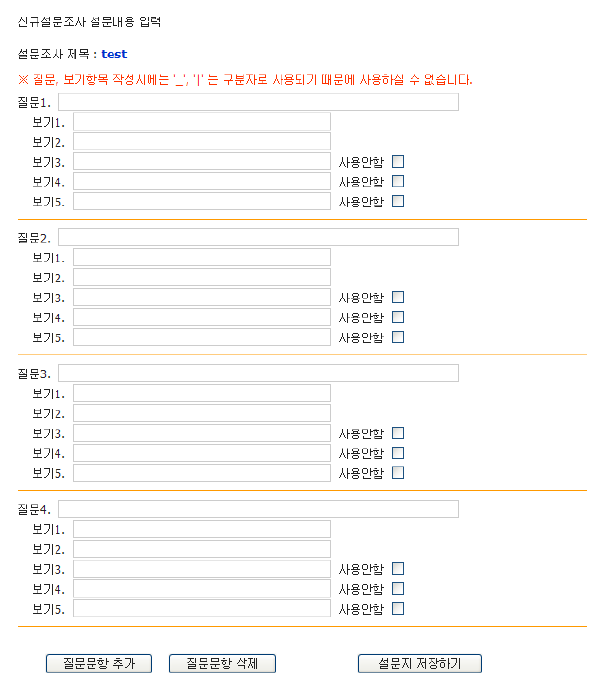Tick 사용안함 checkbox for 질문3 보기3
This screenshot has height=691, width=600.
coord(398,433)
